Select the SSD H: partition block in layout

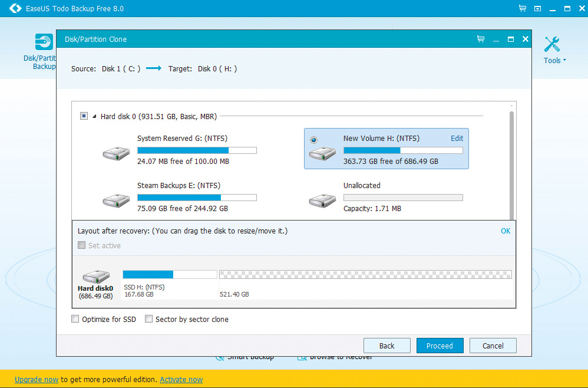(170, 275)
